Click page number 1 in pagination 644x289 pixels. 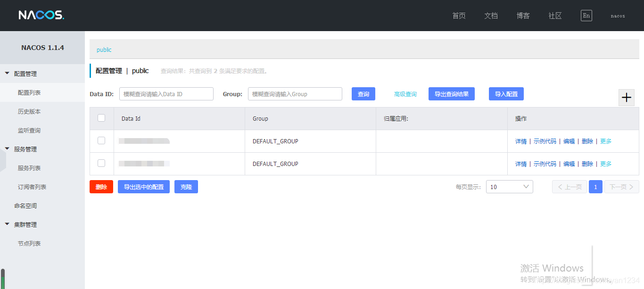[595, 187]
